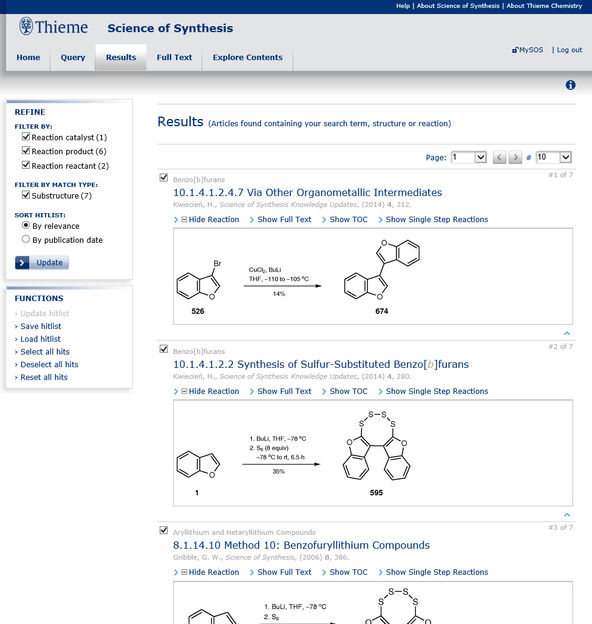Open MySOS lock icon link
Image resolution: width=592 pixels, height=624 pixels.
[x=527, y=50]
